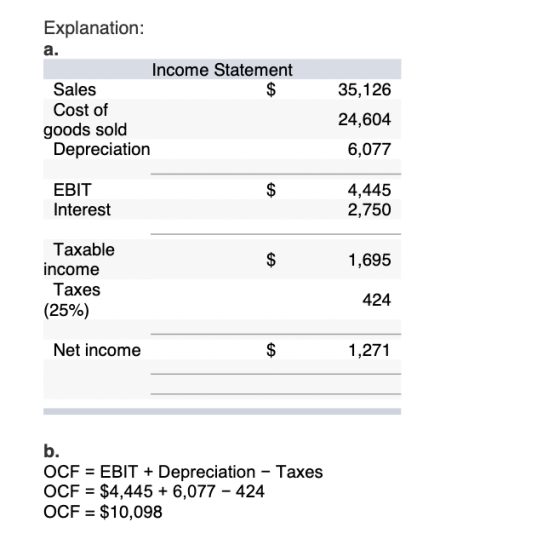Click the Interest amount 2,750
Screen dimensions: 560x545
point(369,210)
